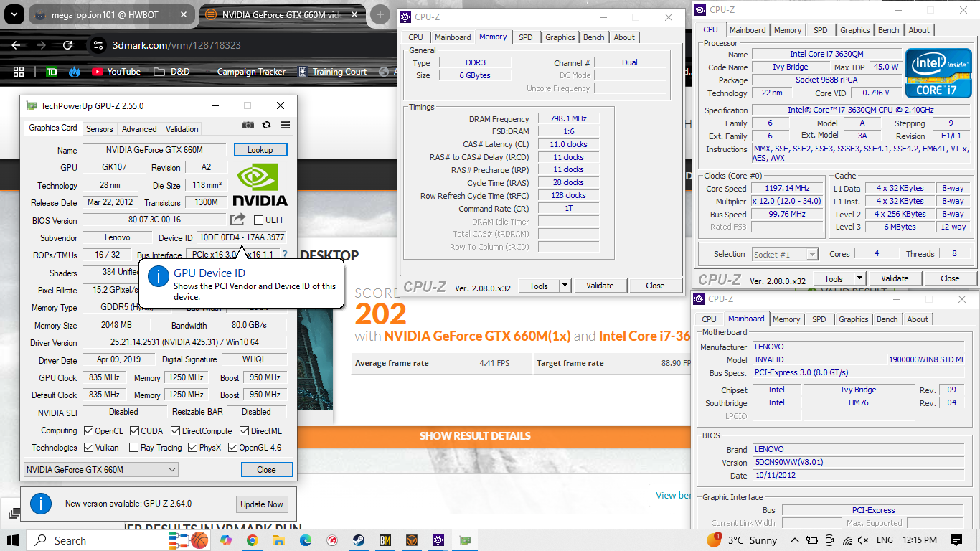Open File Explorer from the taskbar

point(279,540)
